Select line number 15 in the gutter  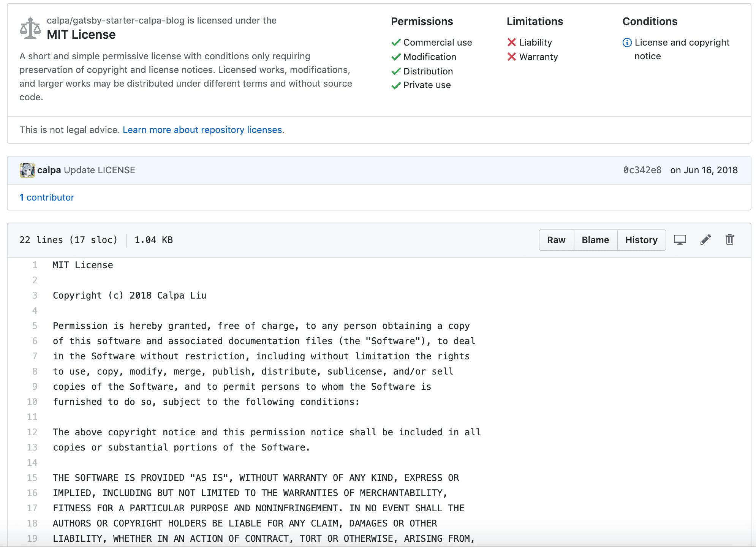click(33, 478)
